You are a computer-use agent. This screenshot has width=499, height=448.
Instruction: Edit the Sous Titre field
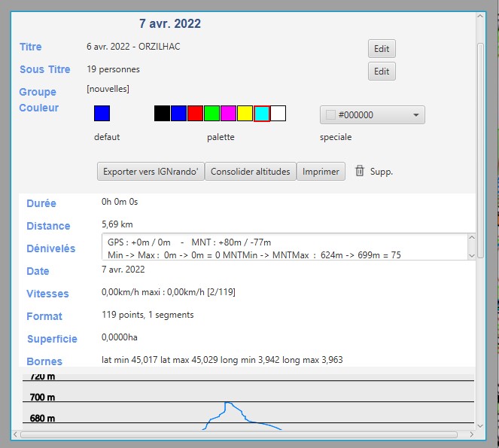(382, 72)
